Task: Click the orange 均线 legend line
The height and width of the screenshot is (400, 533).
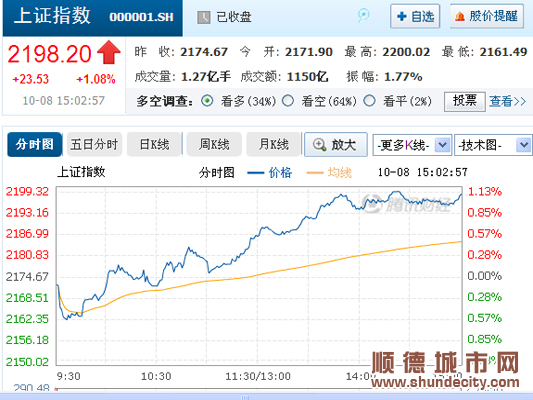Action: (315, 173)
